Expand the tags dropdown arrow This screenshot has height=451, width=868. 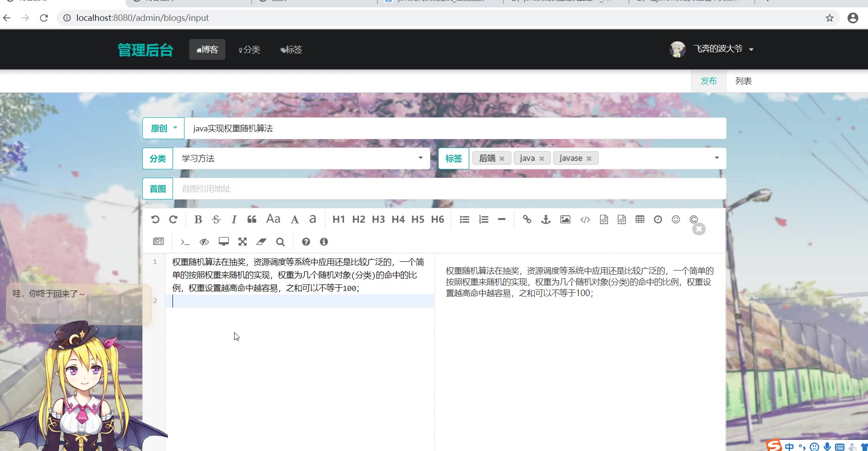point(717,158)
